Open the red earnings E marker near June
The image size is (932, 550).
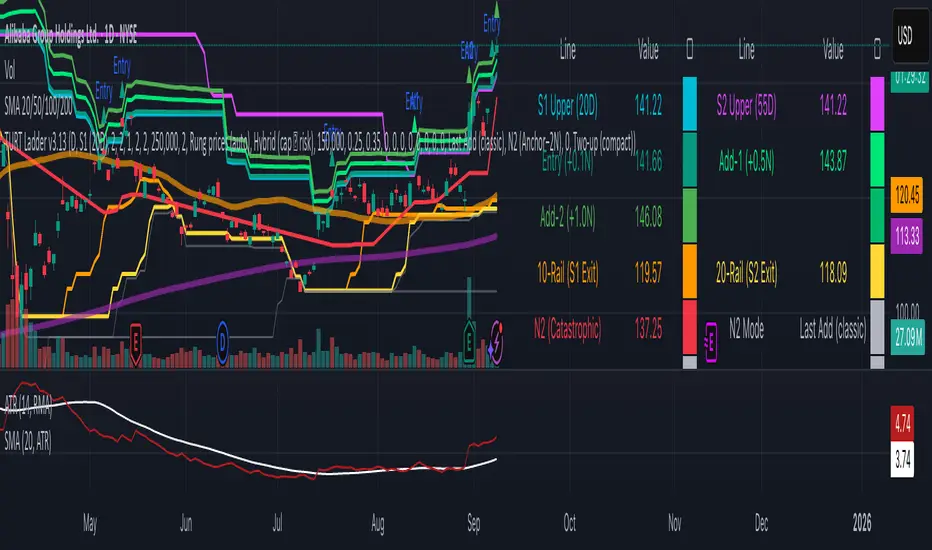136,344
